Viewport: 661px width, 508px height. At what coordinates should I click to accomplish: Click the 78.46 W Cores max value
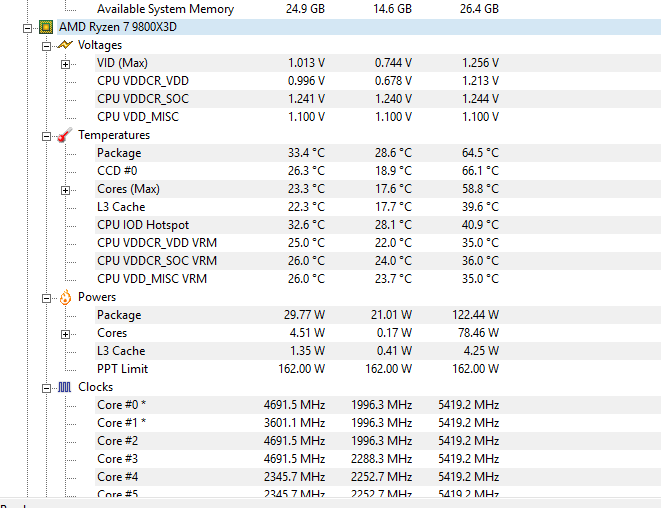pyautogui.click(x=478, y=333)
